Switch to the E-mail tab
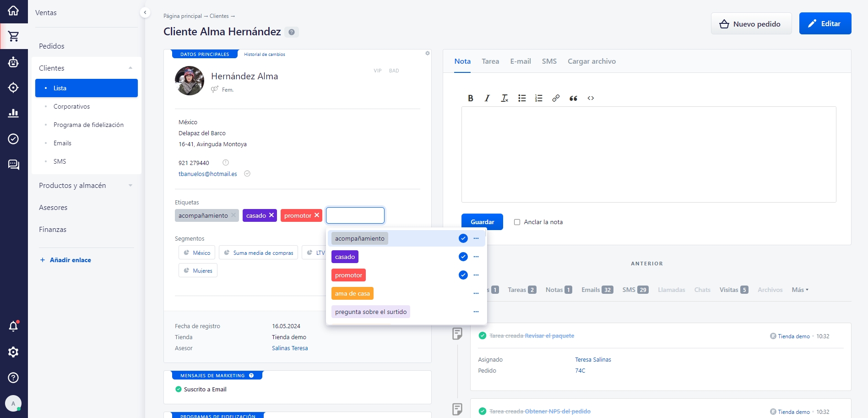The height and width of the screenshot is (418, 868). coord(521,61)
